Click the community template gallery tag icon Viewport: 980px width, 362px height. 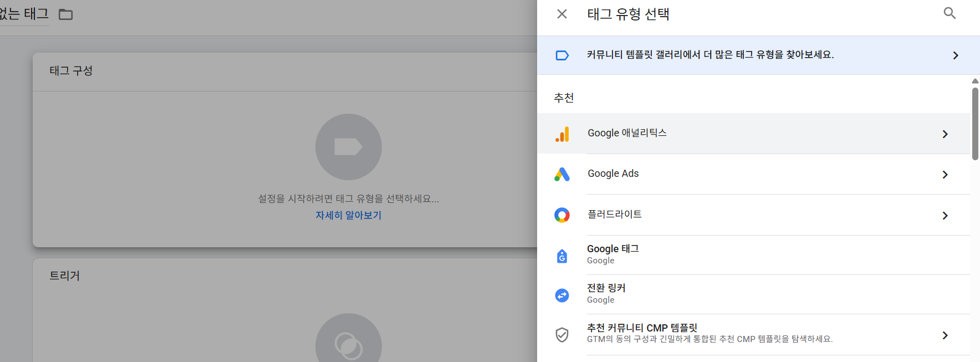coord(562,55)
